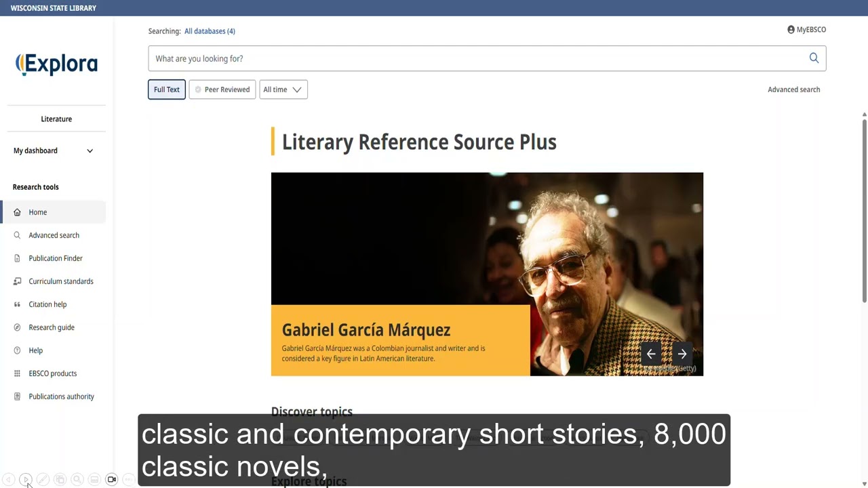This screenshot has height=488, width=868.
Task: Click the presentation previous-slide button
Action: tap(9, 479)
